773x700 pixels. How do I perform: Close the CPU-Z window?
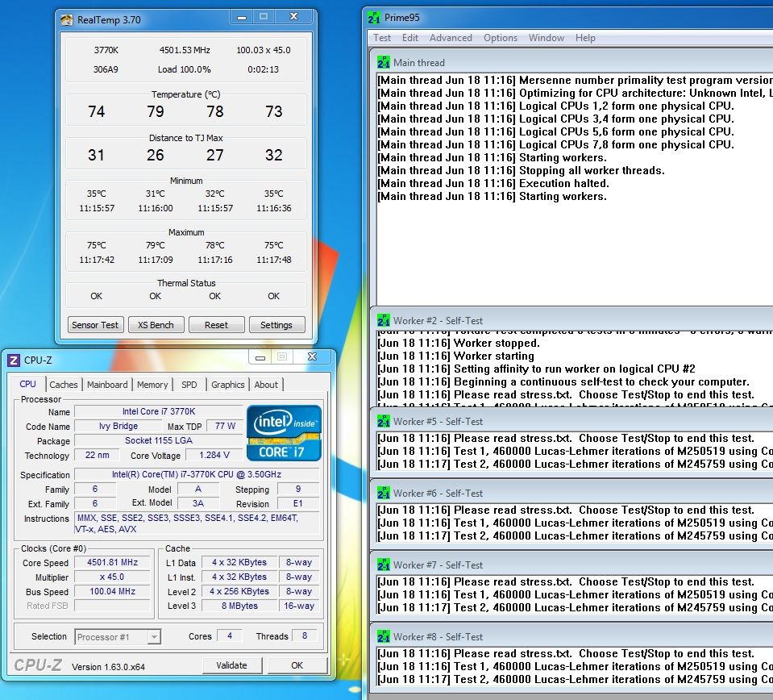coord(313,356)
